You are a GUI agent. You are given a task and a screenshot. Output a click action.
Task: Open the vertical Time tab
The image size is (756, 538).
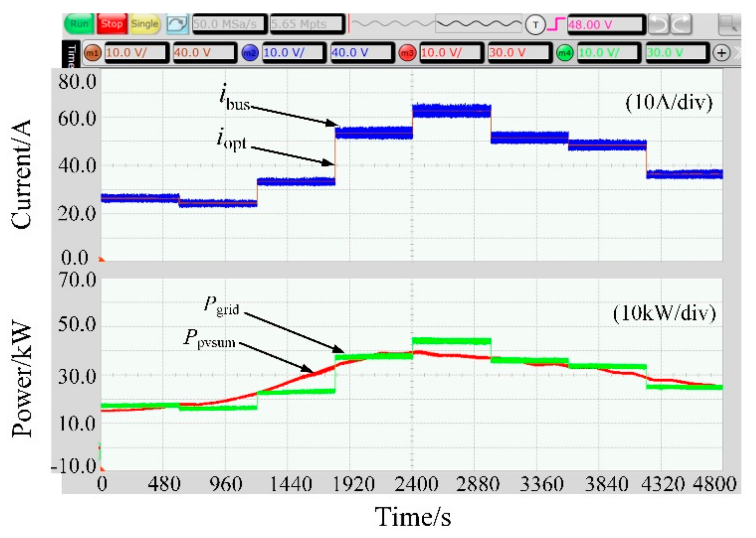pyautogui.click(x=71, y=55)
